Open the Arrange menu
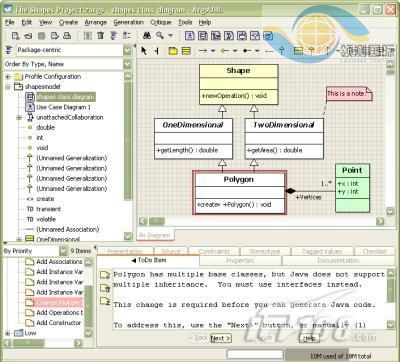 (x=96, y=22)
